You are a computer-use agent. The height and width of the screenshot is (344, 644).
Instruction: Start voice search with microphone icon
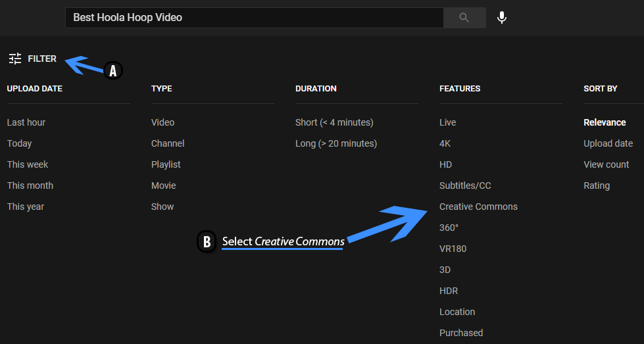pyautogui.click(x=501, y=18)
